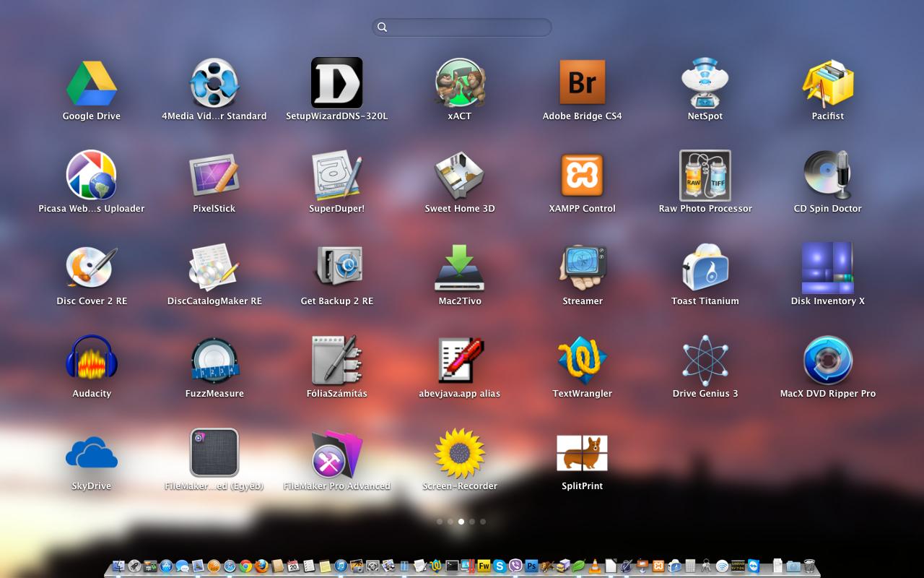Open Mac2Tivo
Screen dimensions: 924x578
pyautogui.click(x=460, y=267)
